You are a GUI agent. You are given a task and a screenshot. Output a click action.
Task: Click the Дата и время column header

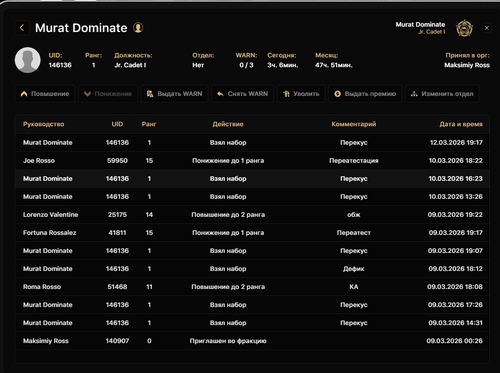(461, 124)
